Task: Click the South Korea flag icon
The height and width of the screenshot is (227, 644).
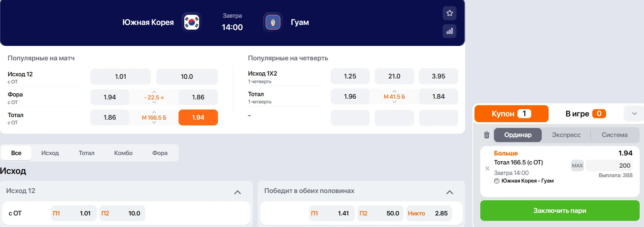Action: tap(192, 22)
